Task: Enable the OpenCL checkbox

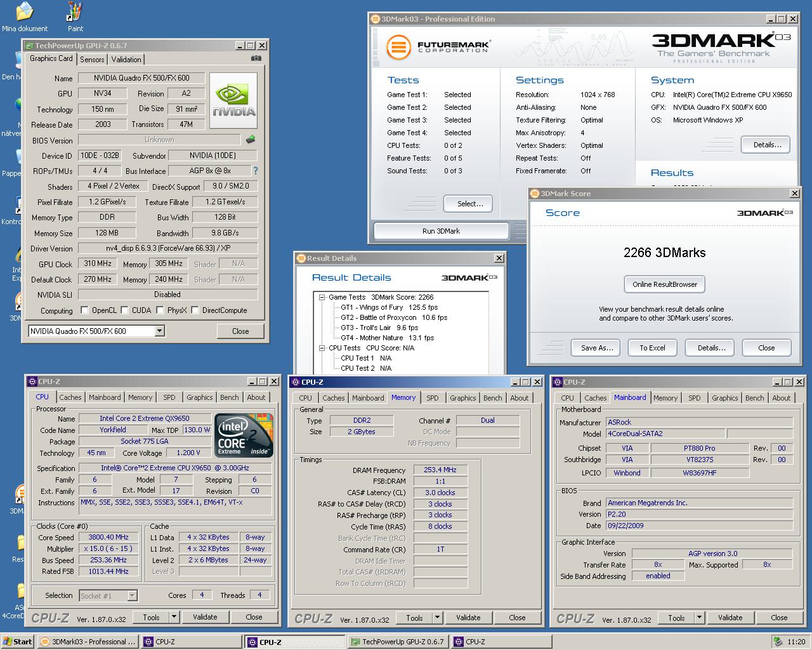Action: click(x=84, y=310)
